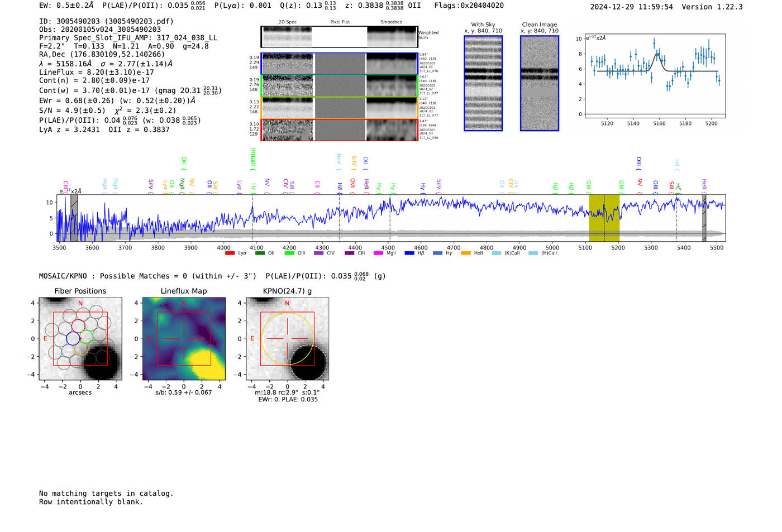Viewport: 782px width, 532px height.
Task: Click the light blue (K)CaII legend swatch
Action: (x=496, y=253)
